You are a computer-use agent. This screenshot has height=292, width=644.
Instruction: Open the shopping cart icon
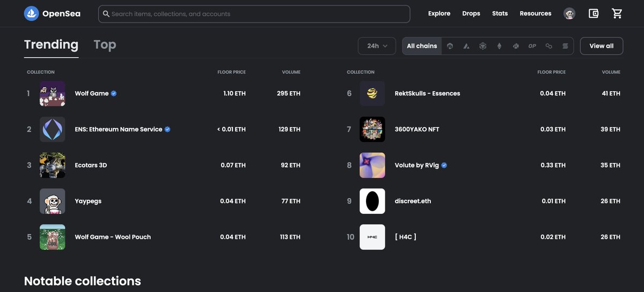tap(617, 13)
